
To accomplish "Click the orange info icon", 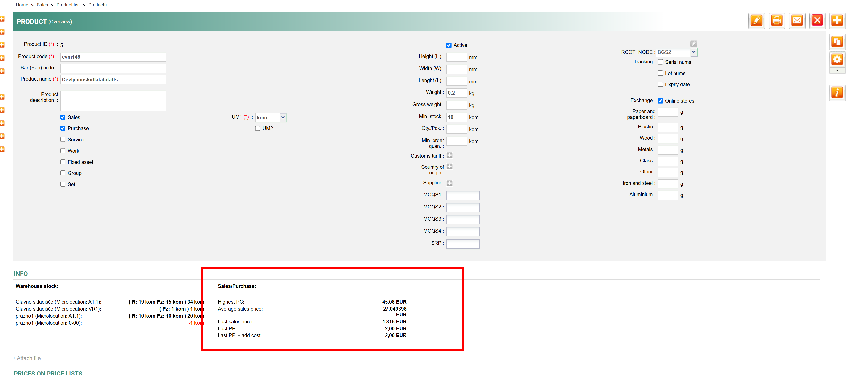I will 837,93.
